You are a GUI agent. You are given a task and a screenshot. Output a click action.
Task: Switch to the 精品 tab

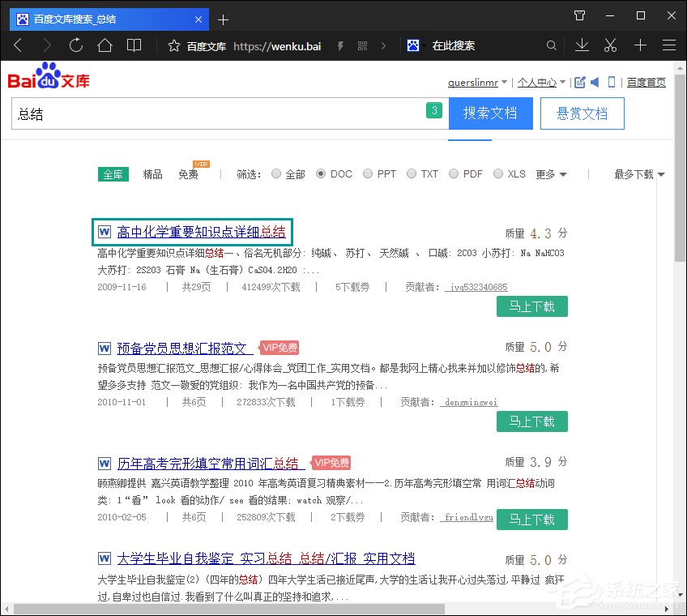(152, 173)
